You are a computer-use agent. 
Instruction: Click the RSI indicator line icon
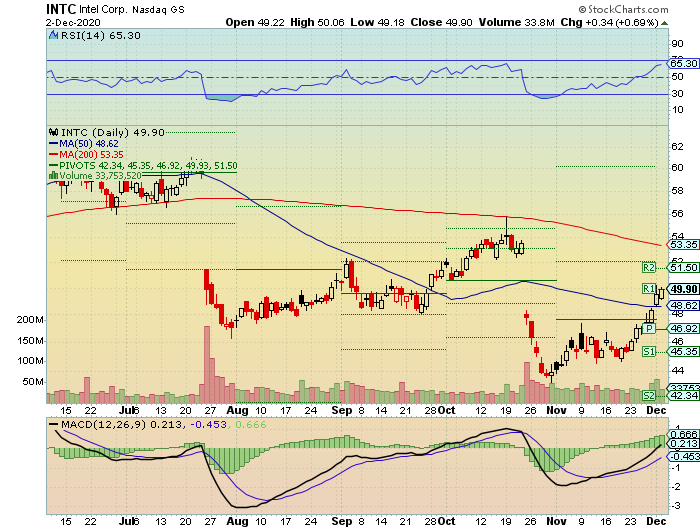(x=54, y=35)
